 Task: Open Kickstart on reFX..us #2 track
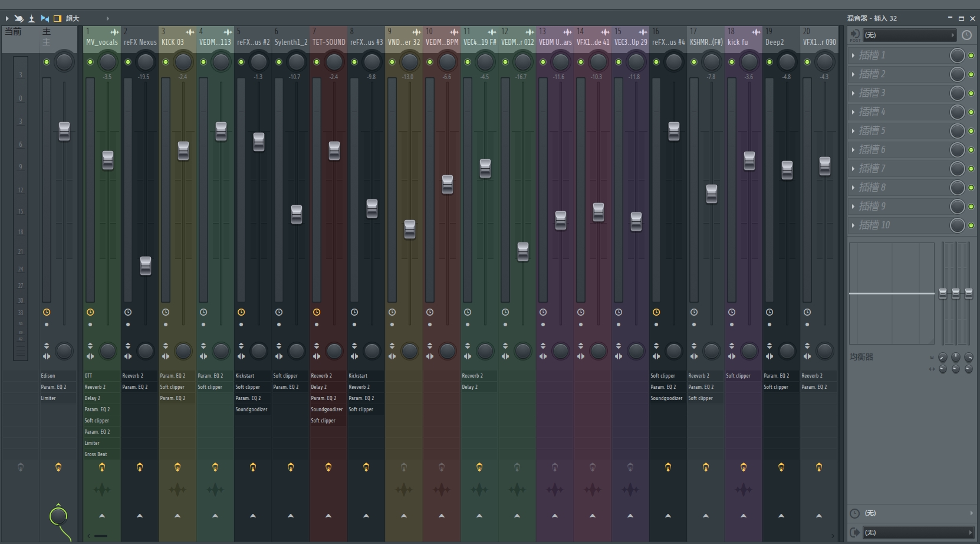253,376
